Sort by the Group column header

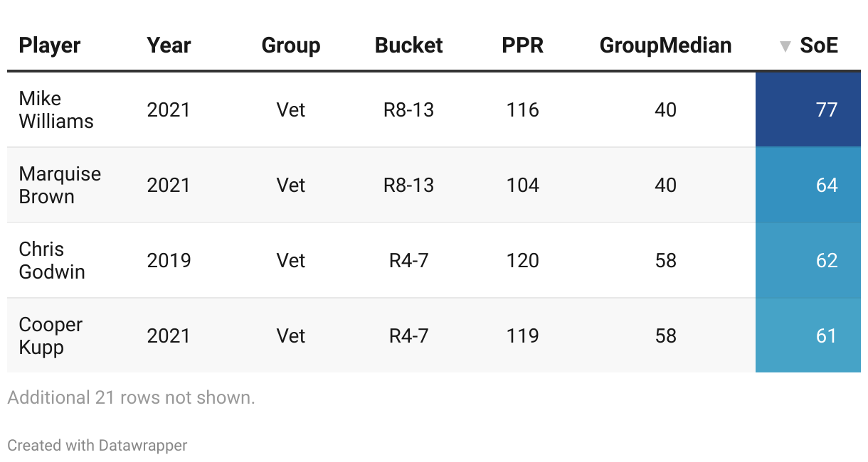click(291, 45)
